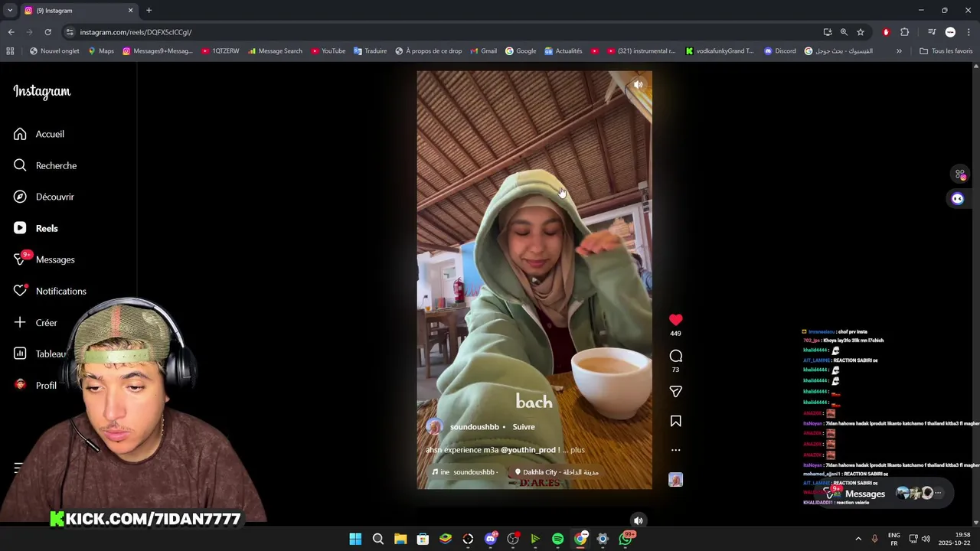The height and width of the screenshot is (551, 980).
Task: Open the reel comments bubble icon
Action: pyautogui.click(x=675, y=356)
